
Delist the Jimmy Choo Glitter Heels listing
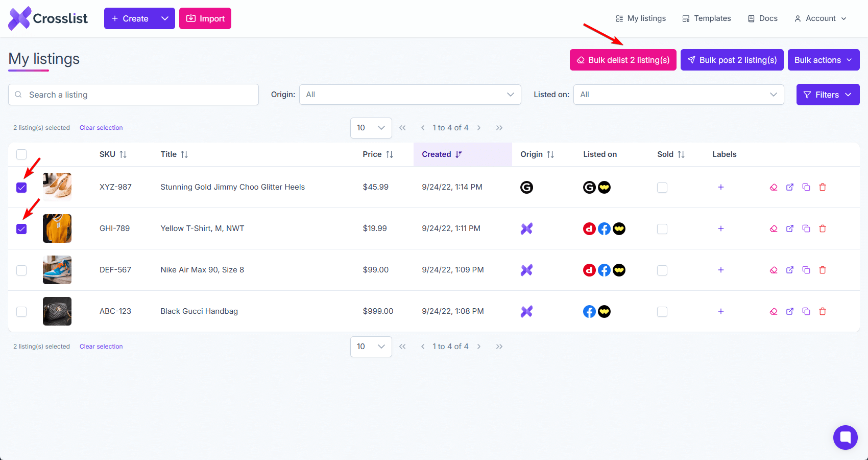point(774,187)
